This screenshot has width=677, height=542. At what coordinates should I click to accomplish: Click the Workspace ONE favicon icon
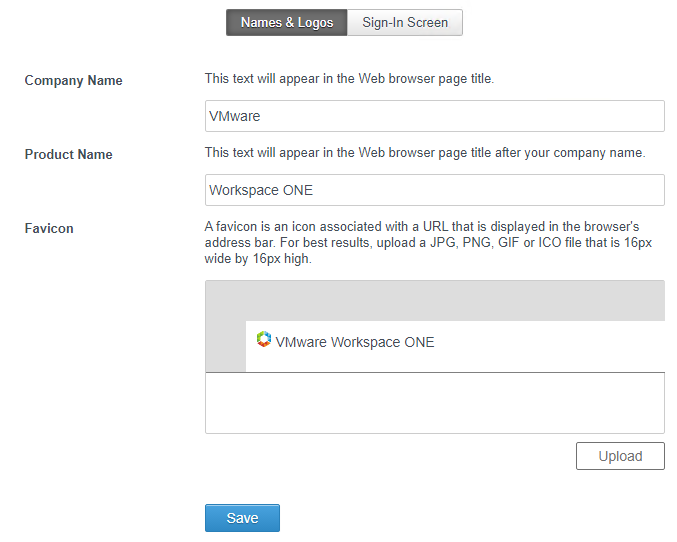[x=263, y=339]
